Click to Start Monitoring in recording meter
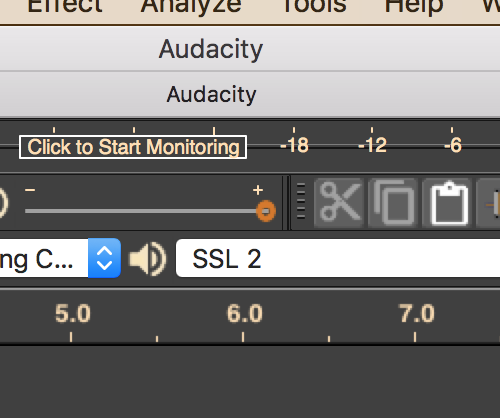Viewport: 500px width, 418px height. [133, 147]
